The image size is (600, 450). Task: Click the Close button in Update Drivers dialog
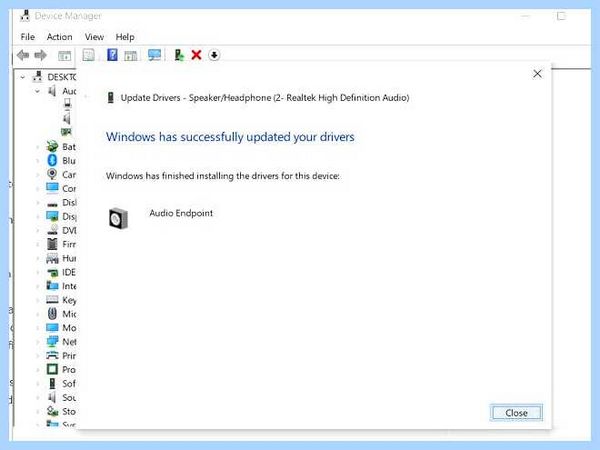pos(516,413)
